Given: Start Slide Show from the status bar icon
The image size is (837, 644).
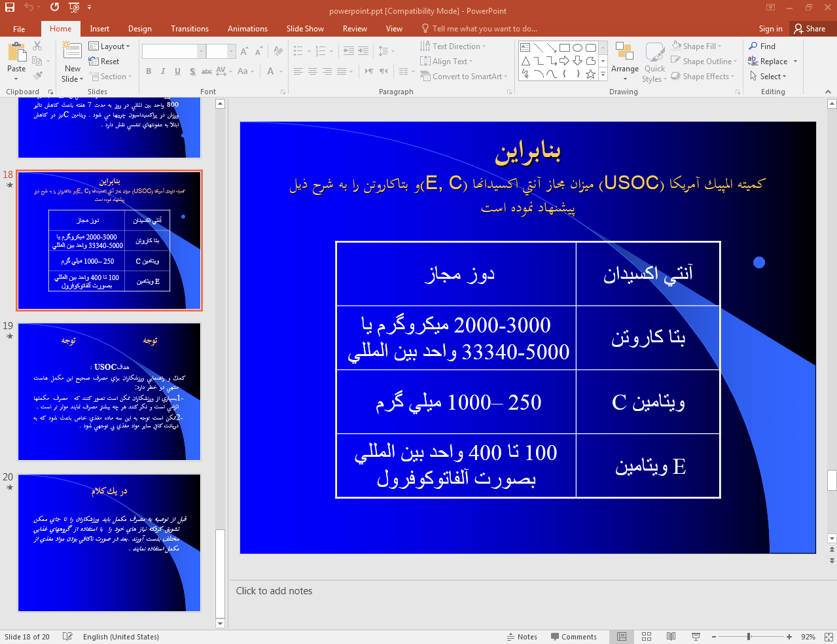Looking at the screenshot, I should coord(696,637).
